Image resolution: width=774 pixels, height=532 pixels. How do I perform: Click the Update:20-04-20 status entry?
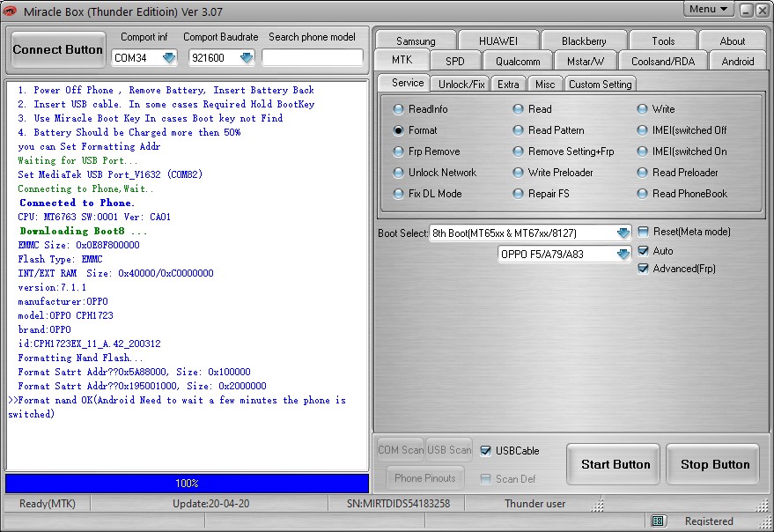coord(210,503)
